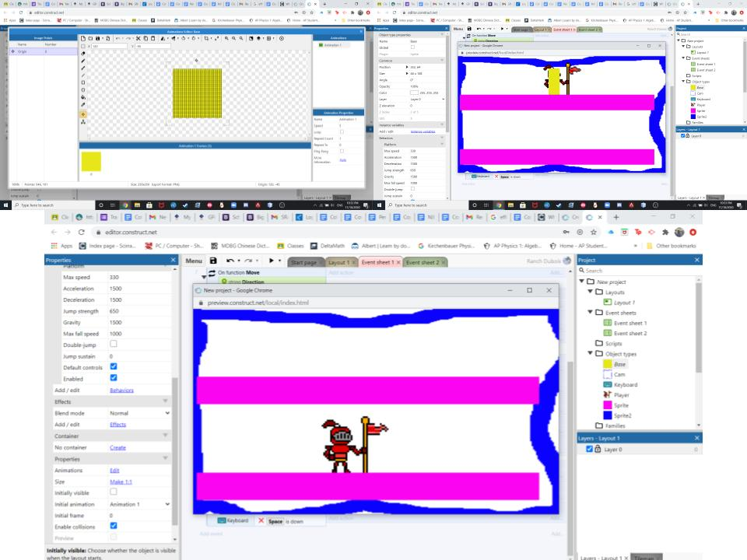Select the Brush tool in the Animations Editor
The width and height of the screenshot is (747, 560).
click(x=83, y=68)
